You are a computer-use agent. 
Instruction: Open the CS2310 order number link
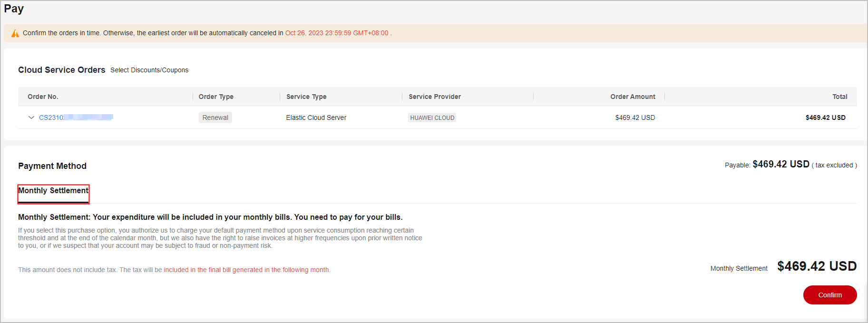(x=76, y=117)
